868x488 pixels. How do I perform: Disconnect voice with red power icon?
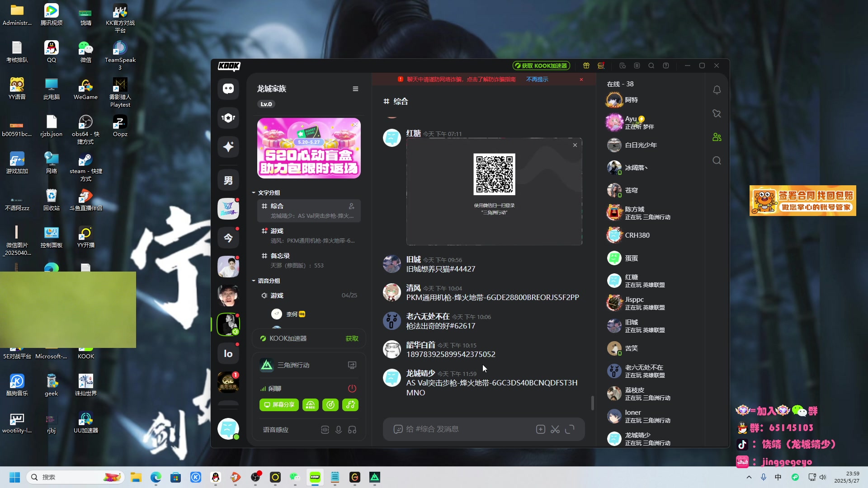point(352,389)
